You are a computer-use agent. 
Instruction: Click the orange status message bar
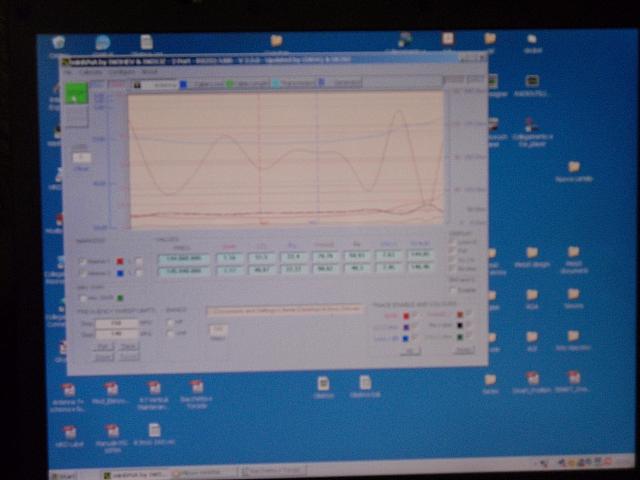(x=285, y=310)
